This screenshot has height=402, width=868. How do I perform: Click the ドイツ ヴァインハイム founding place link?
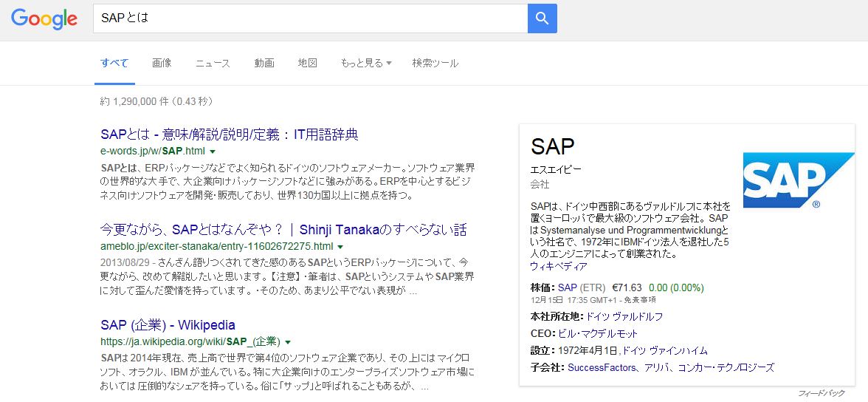pyautogui.click(x=665, y=350)
